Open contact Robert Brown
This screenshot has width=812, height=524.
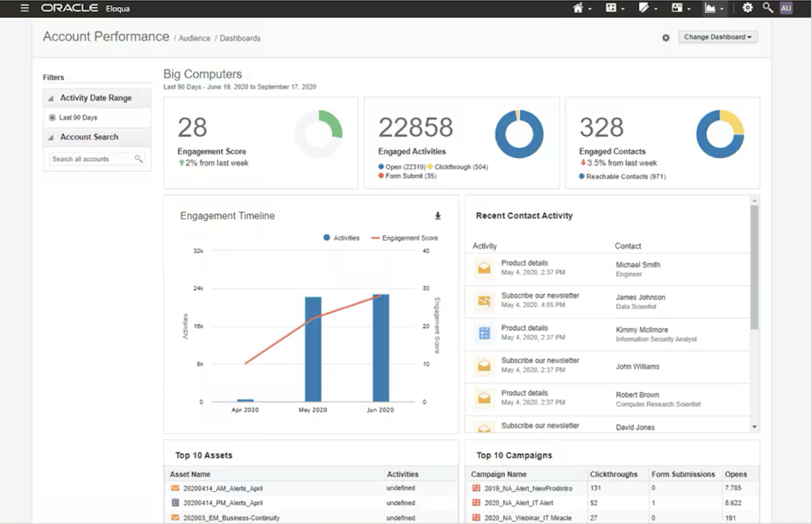tap(637, 395)
